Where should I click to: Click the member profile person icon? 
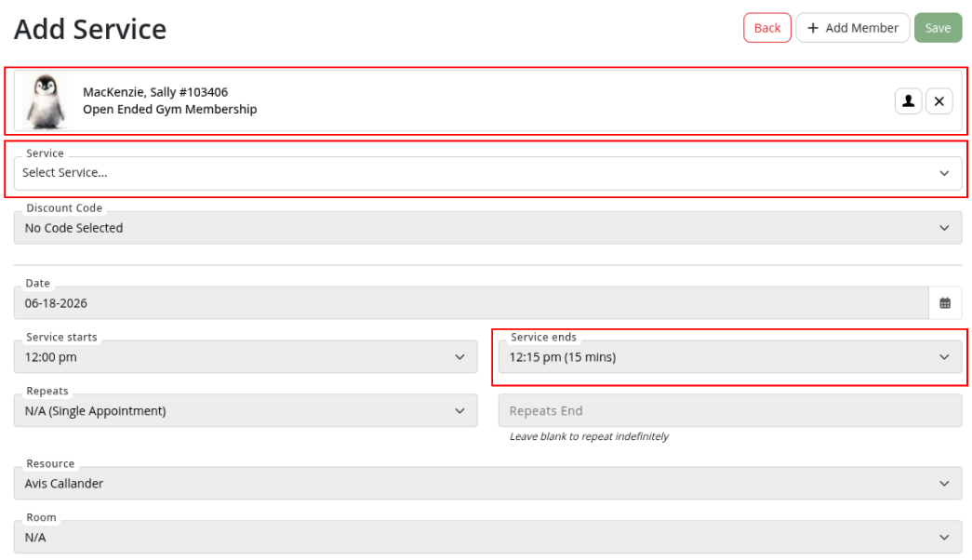(908, 101)
